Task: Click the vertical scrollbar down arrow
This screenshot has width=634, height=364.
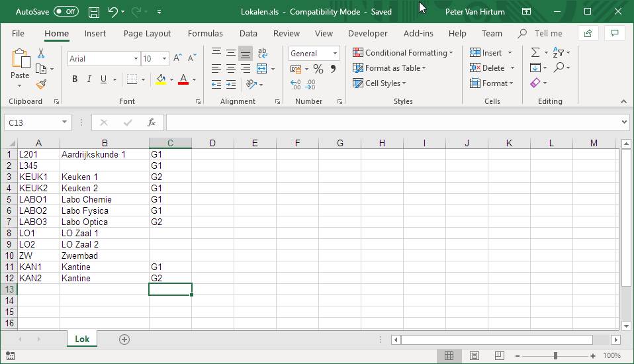Action: pyautogui.click(x=626, y=326)
